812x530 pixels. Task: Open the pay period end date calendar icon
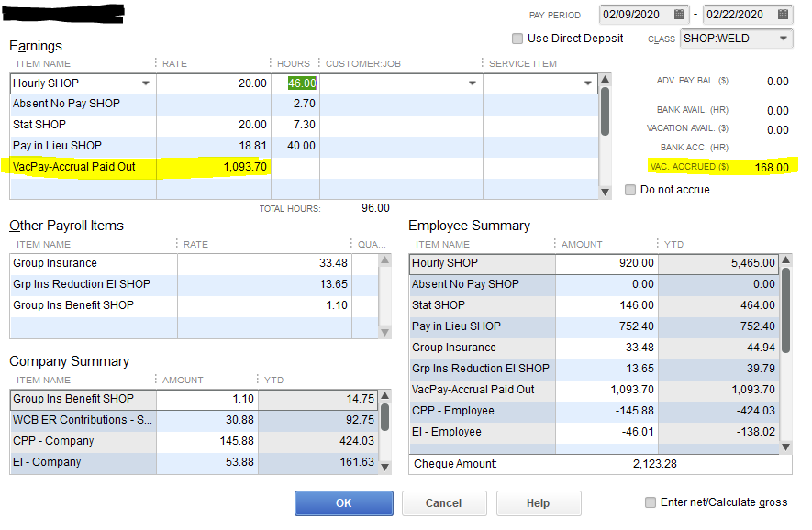(784, 14)
